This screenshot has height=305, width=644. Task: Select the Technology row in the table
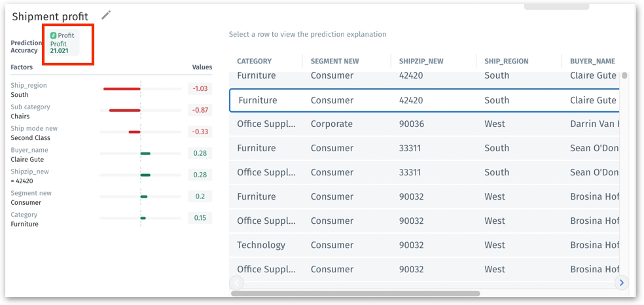tap(424, 245)
